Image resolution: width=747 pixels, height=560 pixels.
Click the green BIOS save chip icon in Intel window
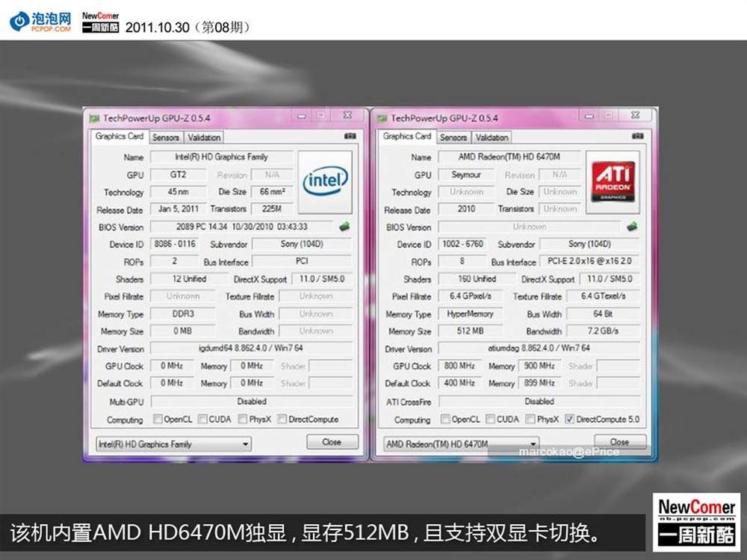344,227
